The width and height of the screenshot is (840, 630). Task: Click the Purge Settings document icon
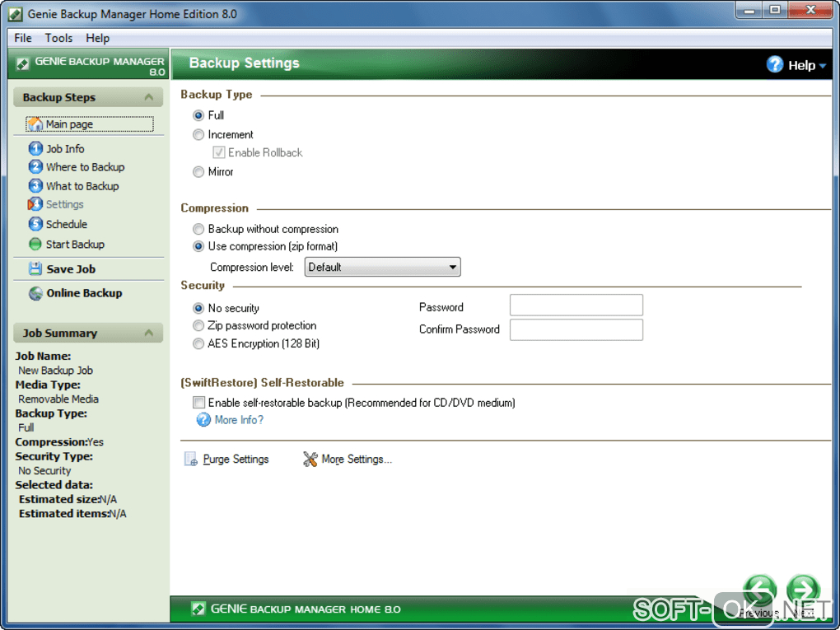pyautogui.click(x=191, y=459)
